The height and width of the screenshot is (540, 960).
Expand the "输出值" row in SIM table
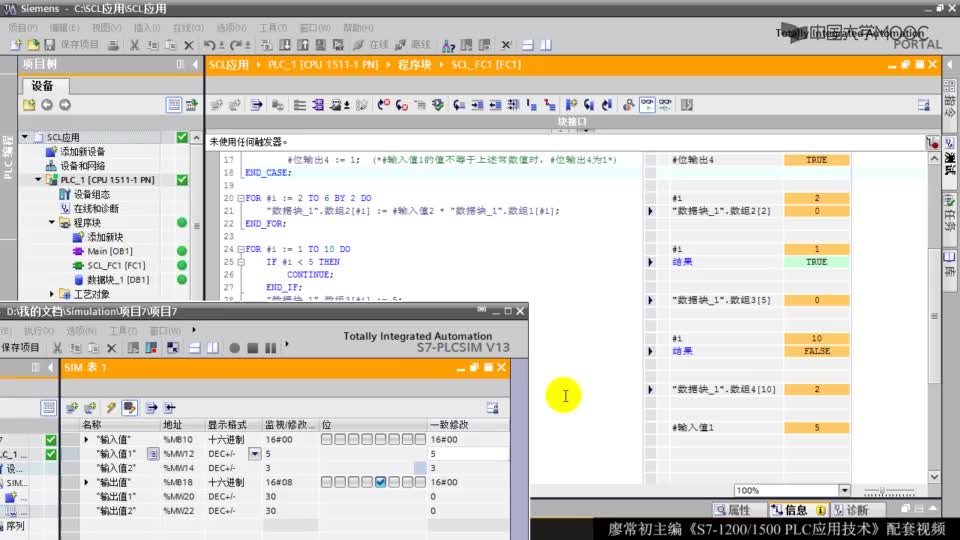coord(86,482)
